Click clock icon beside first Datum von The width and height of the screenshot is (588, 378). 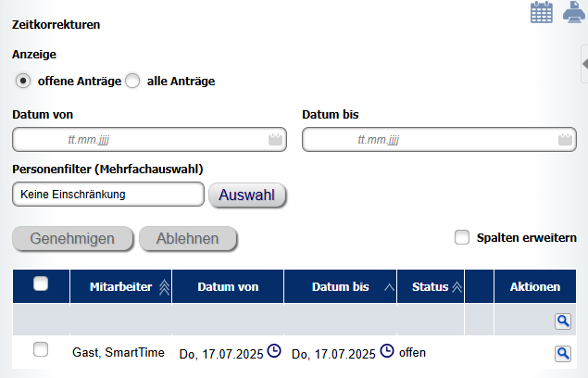point(274,351)
